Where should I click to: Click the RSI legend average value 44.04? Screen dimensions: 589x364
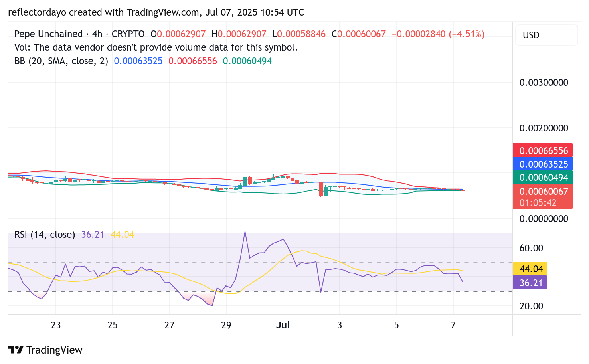pyautogui.click(x=123, y=235)
